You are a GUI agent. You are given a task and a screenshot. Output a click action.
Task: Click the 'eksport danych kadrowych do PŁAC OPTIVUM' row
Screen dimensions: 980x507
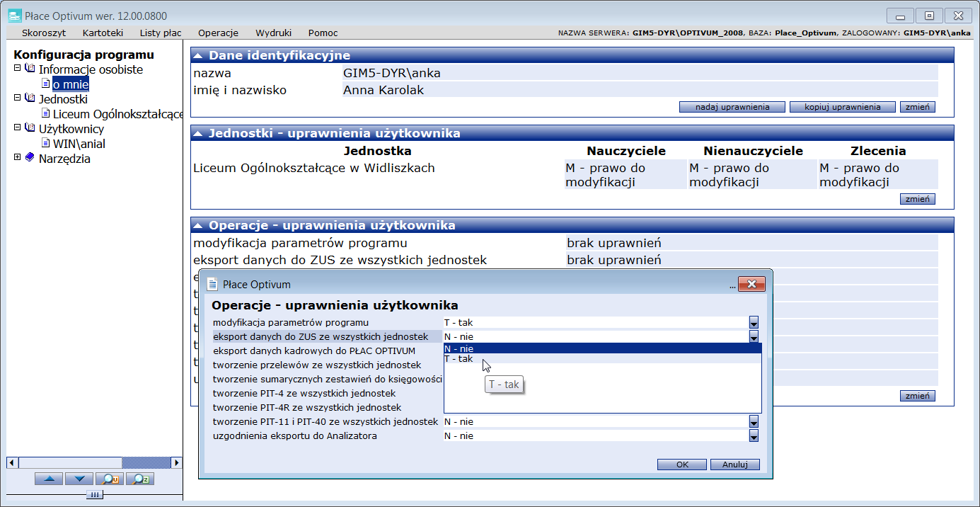coord(328,351)
